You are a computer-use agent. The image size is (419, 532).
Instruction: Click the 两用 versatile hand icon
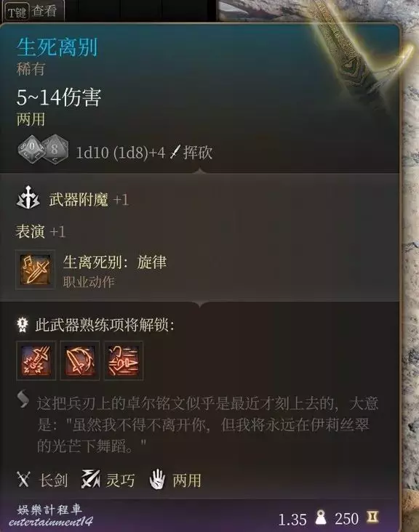coord(157,479)
